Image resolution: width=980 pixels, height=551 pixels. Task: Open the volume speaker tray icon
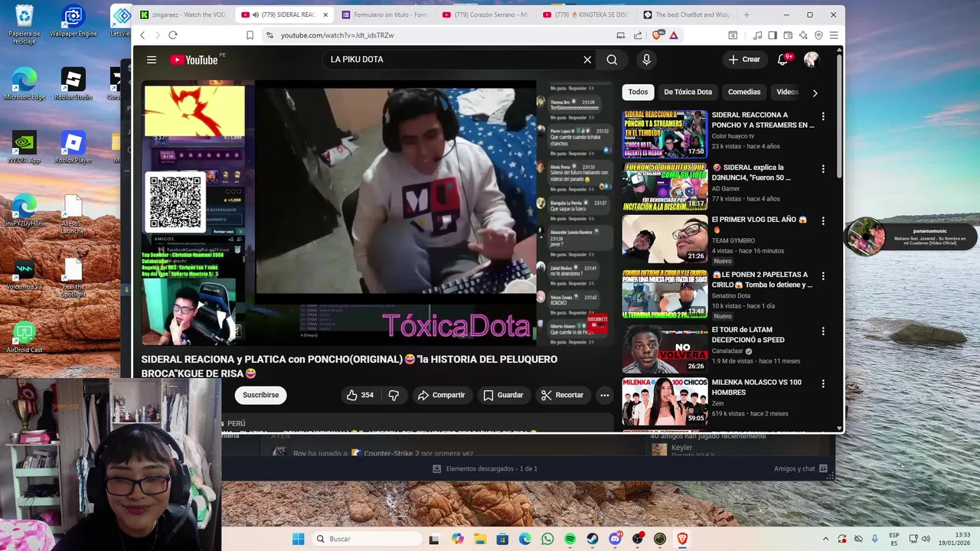[926, 539]
